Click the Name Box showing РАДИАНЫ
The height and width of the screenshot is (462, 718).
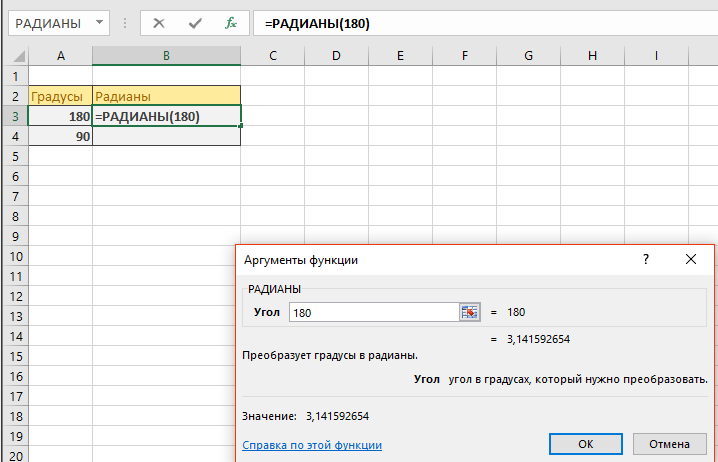tap(59, 23)
